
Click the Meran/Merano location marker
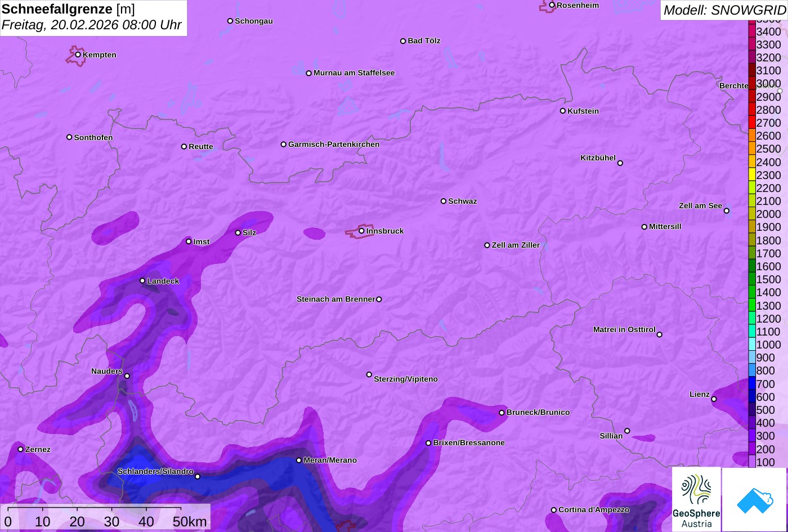299,461
